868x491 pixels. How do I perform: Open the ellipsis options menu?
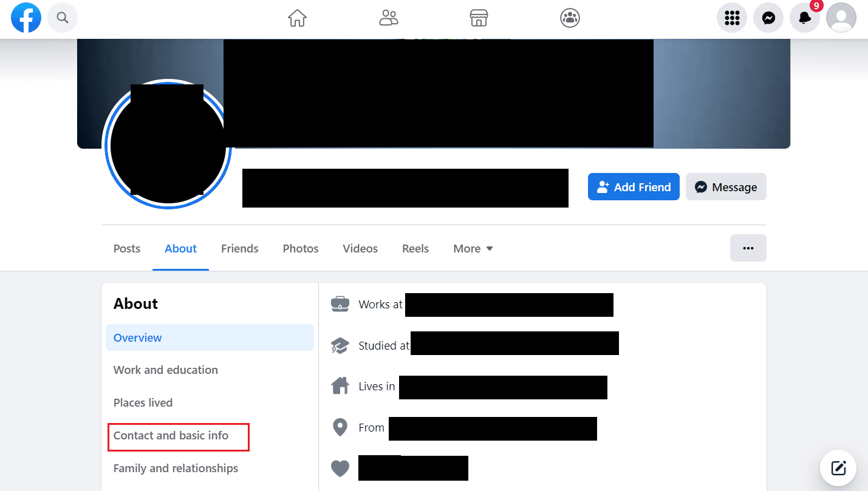pyautogui.click(x=748, y=248)
